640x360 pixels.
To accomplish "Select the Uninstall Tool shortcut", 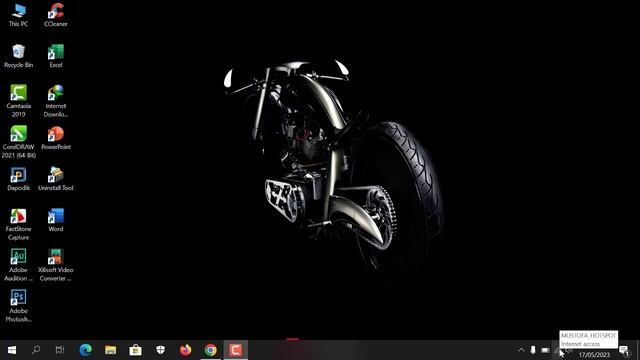I will (x=56, y=179).
